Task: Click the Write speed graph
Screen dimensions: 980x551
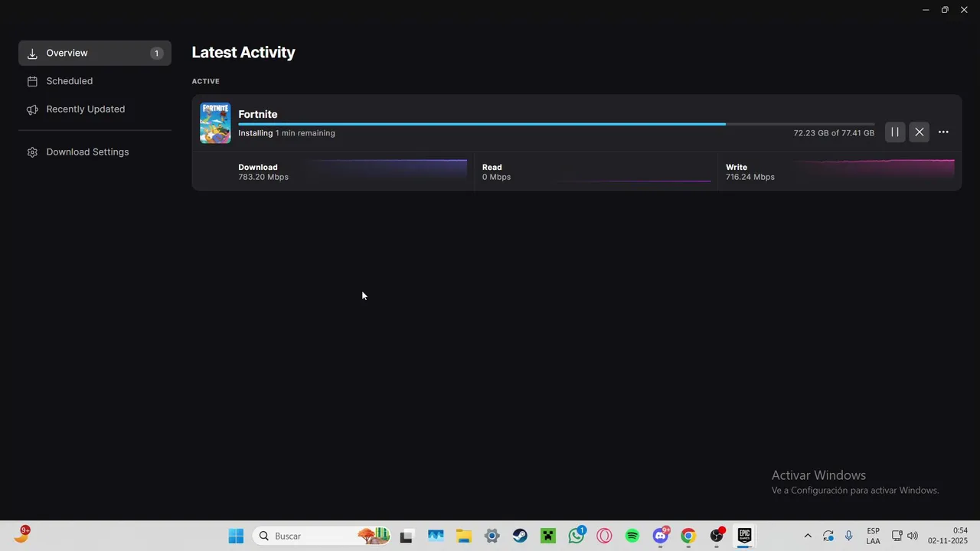Action: click(874, 170)
